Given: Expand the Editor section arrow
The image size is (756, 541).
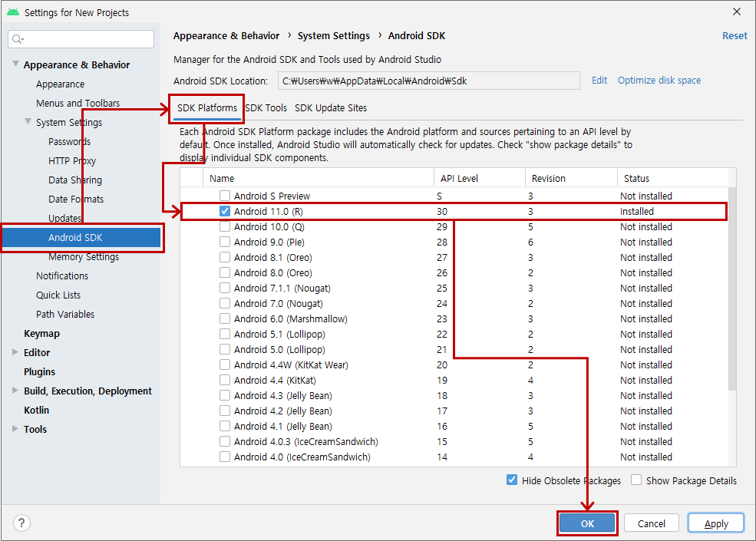Looking at the screenshot, I should (15, 352).
